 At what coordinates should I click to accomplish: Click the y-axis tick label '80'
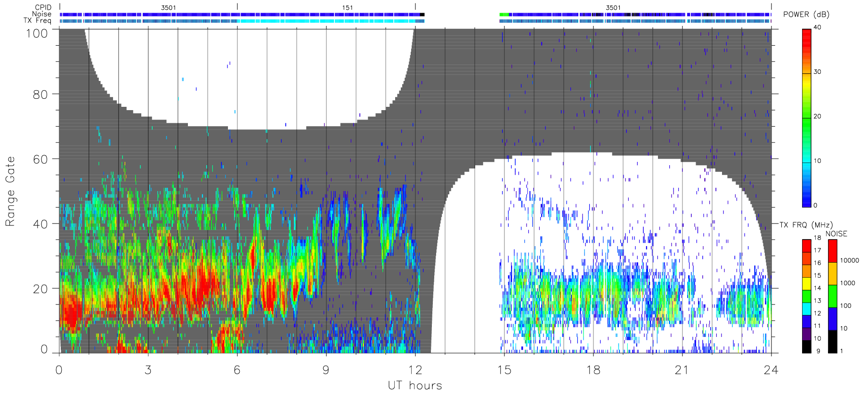pyautogui.click(x=40, y=94)
